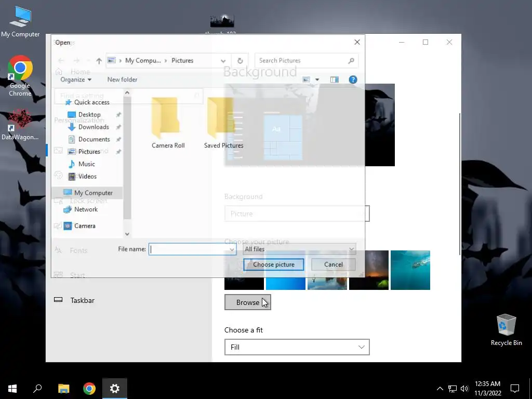
Task: Open My Computer desktop icon
Action: coord(20,21)
